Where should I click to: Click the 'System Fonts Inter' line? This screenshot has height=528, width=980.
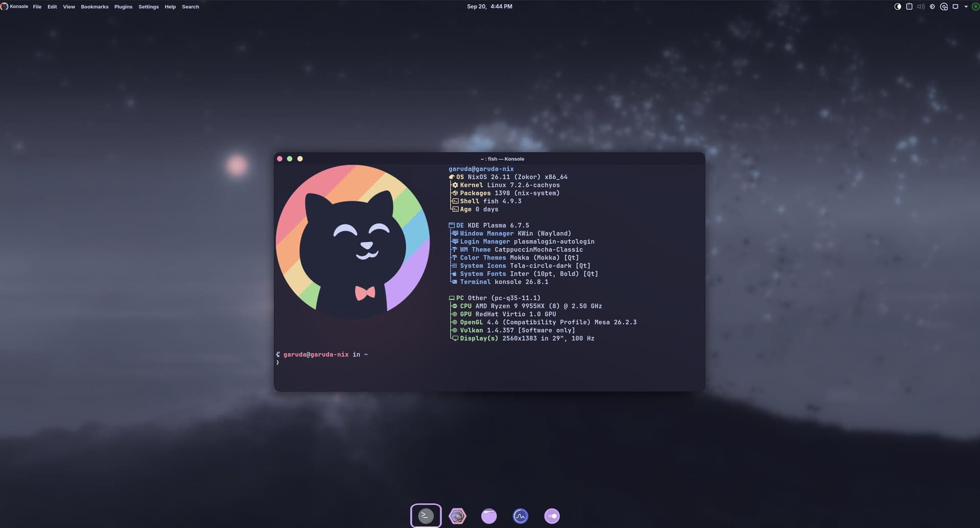coord(525,274)
